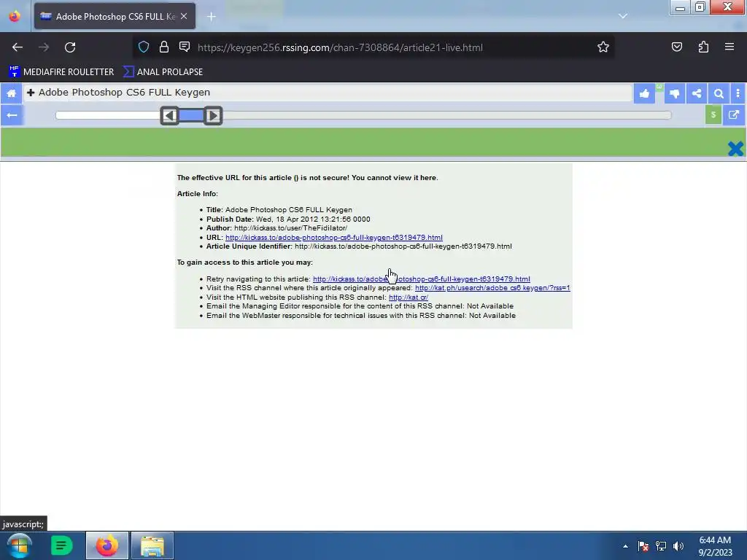Expand the list-all-tabs chevron
The image size is (747, 560).
coord(623,16)
